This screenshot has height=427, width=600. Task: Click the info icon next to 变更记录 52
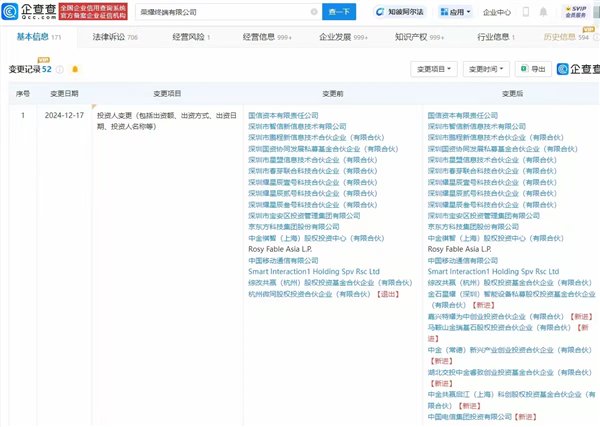(60, 69)
